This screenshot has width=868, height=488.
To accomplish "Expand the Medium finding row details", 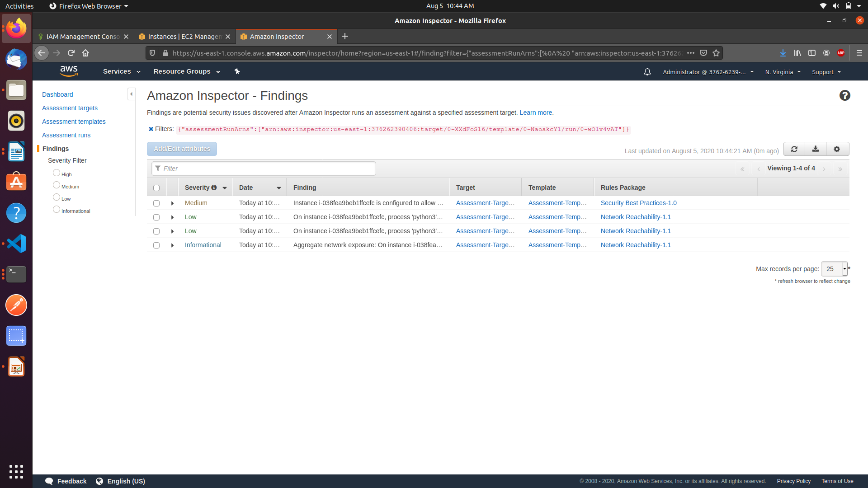I will tap(172, 202).
